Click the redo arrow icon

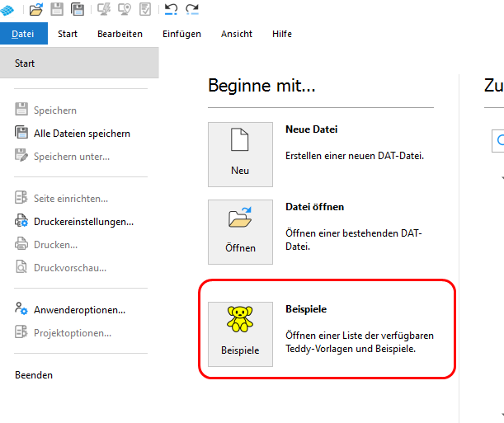[192, 10]
